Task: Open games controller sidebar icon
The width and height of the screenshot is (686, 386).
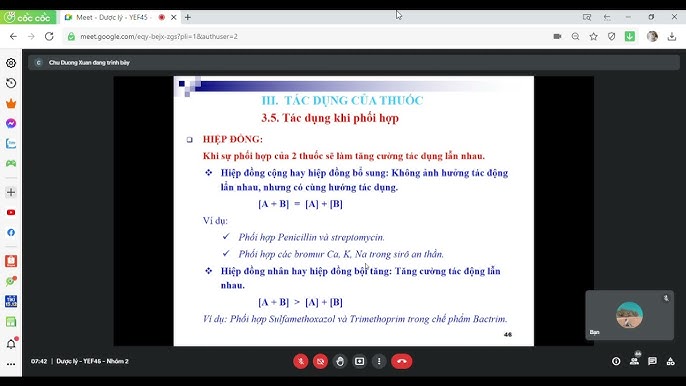Action: click(11, 163)
